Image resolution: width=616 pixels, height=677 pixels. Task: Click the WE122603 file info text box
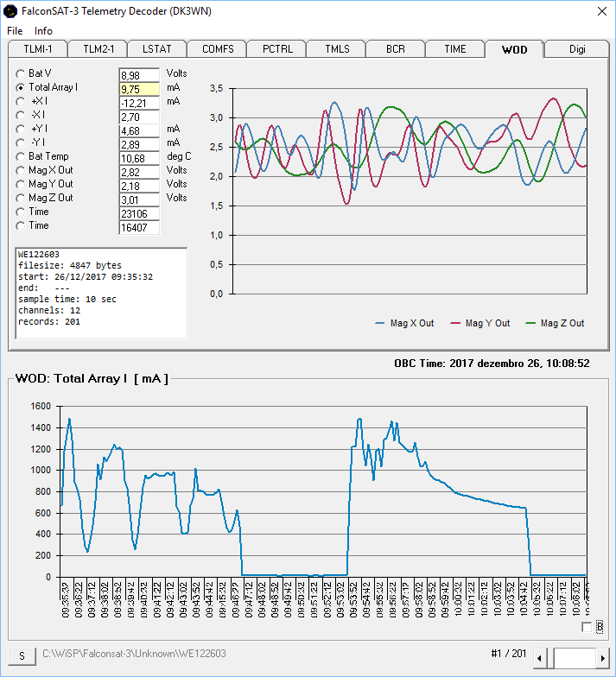(101, 294)
